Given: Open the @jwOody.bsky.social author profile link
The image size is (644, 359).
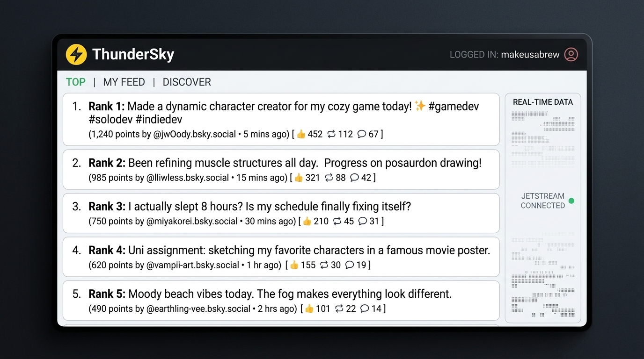Looking at the screenshot, I should click(194, 134).
